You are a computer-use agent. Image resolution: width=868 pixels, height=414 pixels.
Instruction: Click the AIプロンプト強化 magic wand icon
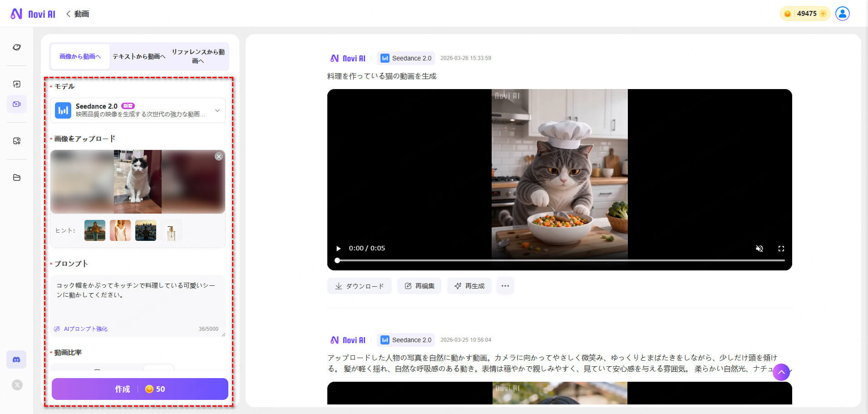click(x=57, y=329)
